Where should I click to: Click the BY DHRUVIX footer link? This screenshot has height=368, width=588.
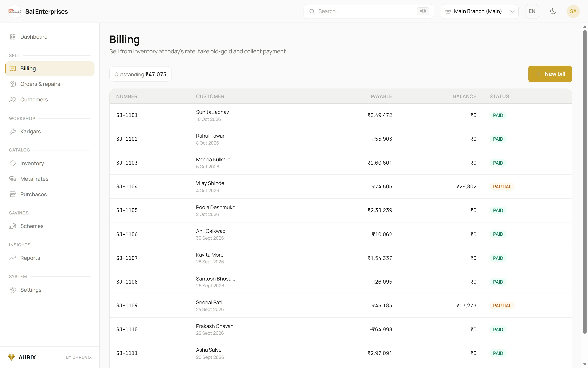[x=79, y=357]
